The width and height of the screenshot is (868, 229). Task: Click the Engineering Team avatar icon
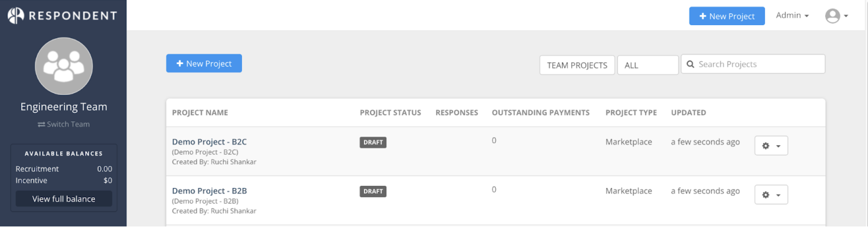(x=64, y=66)
